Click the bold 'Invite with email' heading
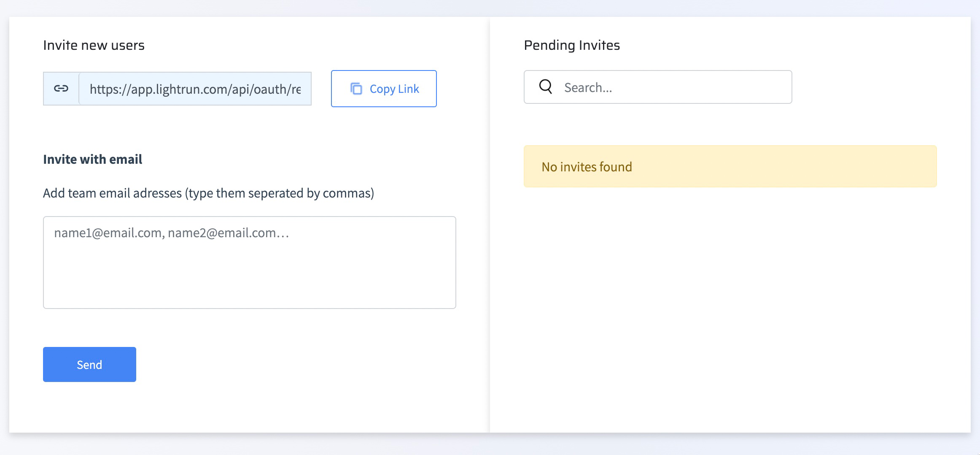The width and height of the screenshot is (980, 455). [92, 159]
